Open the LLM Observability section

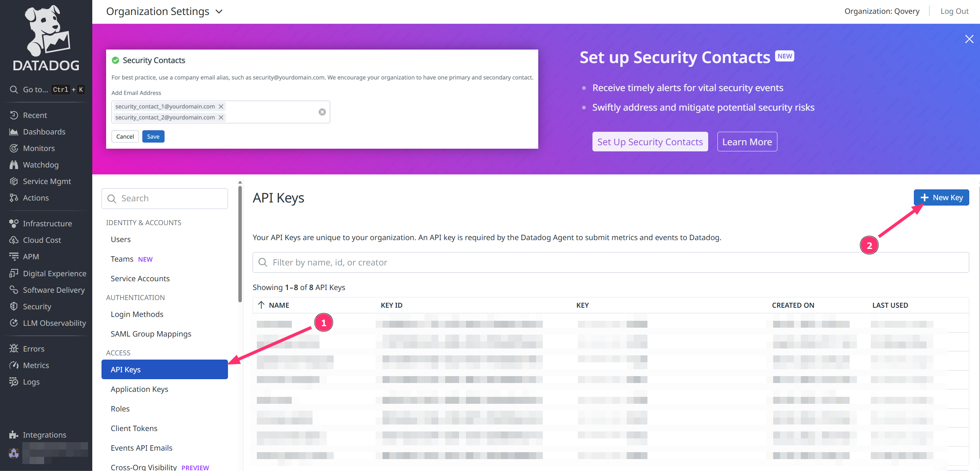click(x=54, y=323)
